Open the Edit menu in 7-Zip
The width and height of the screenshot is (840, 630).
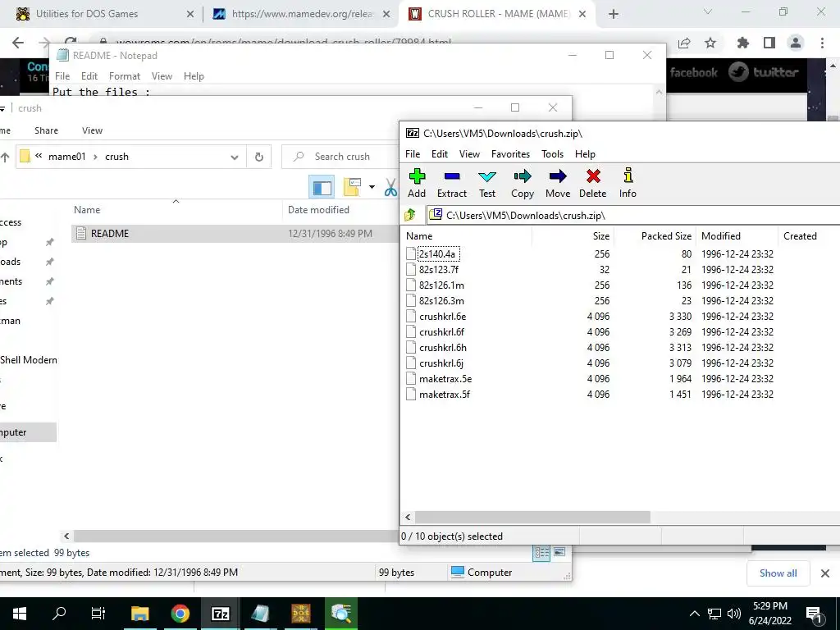click(x=440, y=153)
